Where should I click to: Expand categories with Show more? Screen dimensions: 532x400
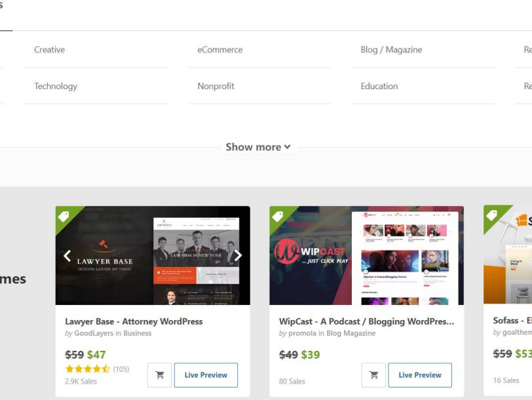click(257, 147)
